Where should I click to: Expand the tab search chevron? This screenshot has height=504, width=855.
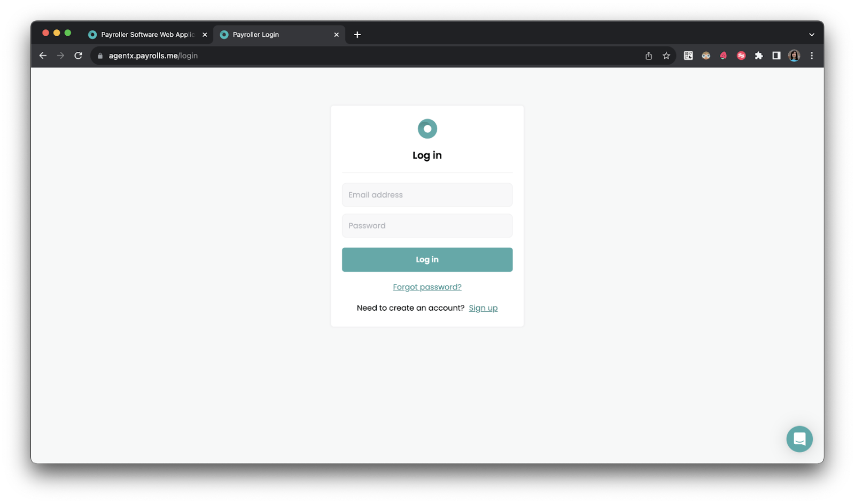(x=811, y=35)
